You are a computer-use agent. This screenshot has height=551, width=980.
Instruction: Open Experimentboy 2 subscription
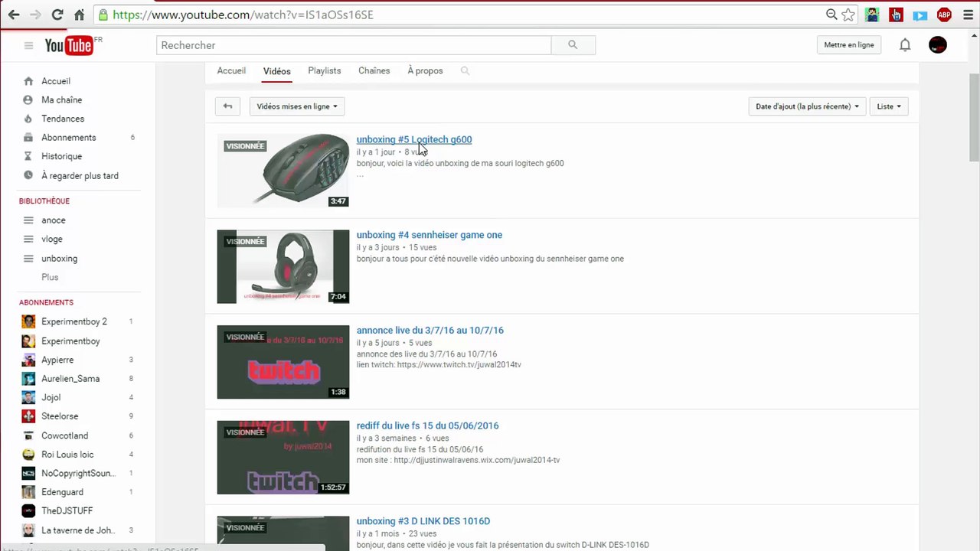tap(74, 322)
